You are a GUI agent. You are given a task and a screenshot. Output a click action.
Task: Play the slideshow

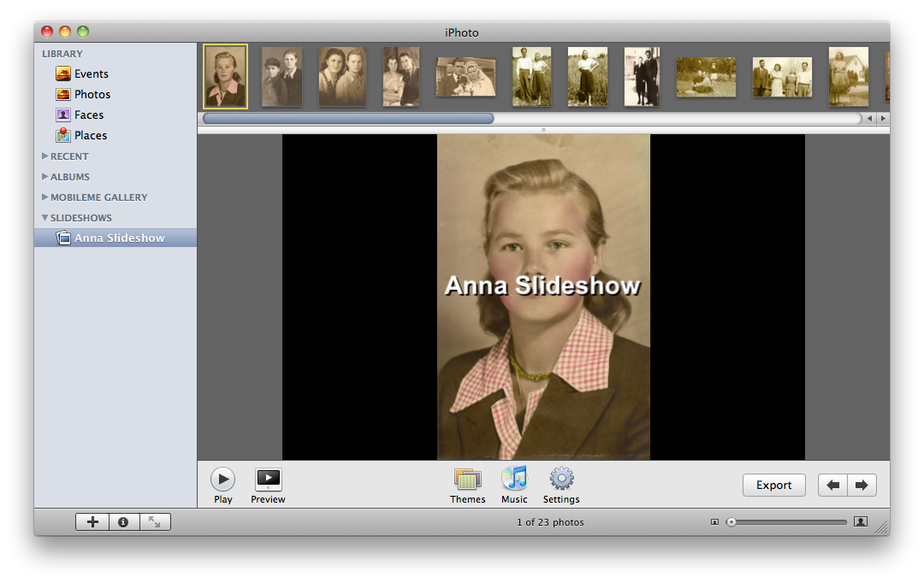point(222,480)
